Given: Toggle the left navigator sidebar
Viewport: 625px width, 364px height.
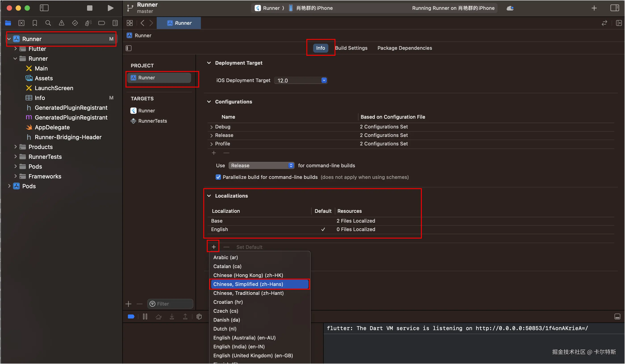Looking at the screenshot, I should point(44,8).
